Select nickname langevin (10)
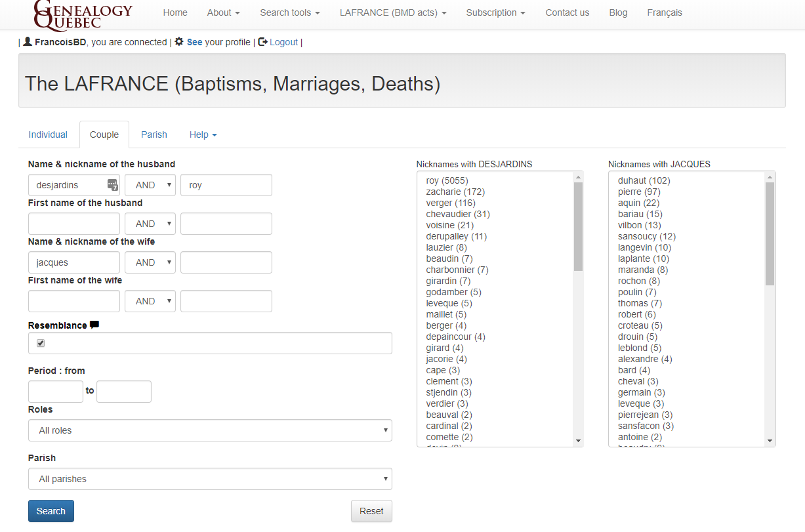This screenshot has width=805, height=532. (645, 247)
